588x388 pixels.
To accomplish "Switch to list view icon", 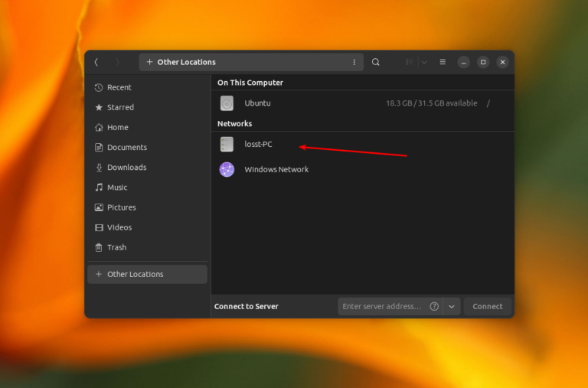I will pos(410,62).
